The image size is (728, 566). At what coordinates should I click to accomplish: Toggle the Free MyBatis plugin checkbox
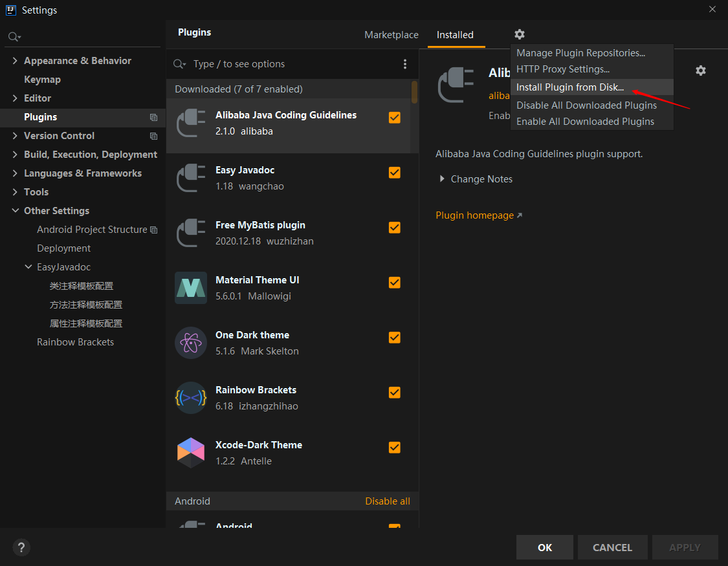[x=395, y=227]
